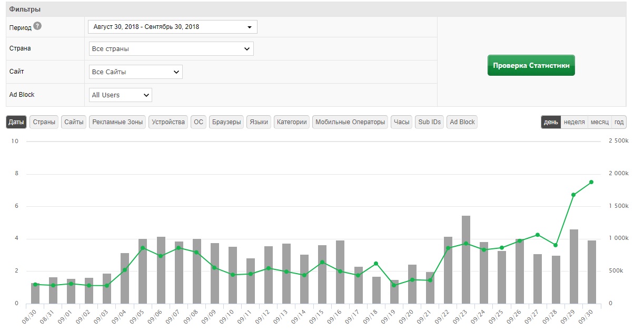644x332 pixels.
Task: Click the gray bar for 09/23
Action: 465,259
